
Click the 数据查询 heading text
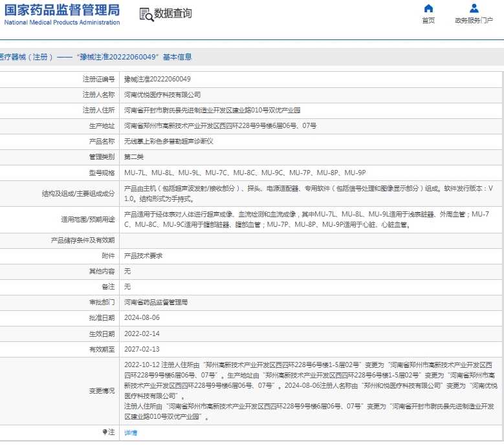[x=173, y=14]
